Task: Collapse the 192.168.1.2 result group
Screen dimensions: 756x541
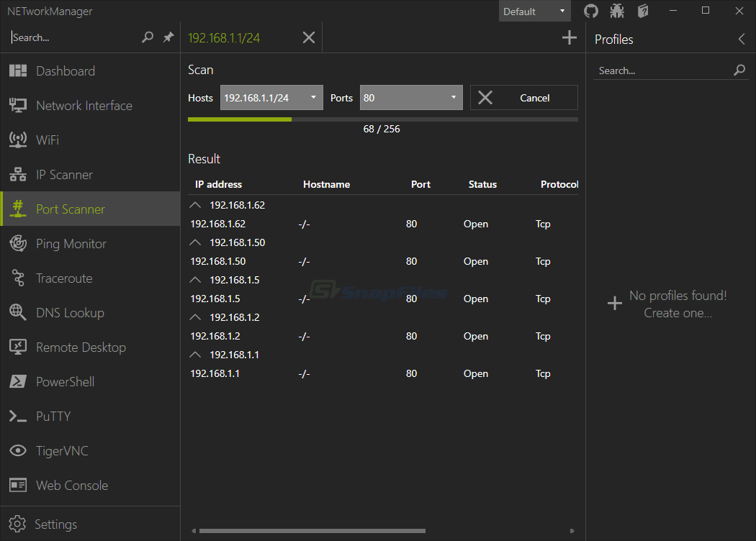Action: pyautogui.click(x=195, y=317)
